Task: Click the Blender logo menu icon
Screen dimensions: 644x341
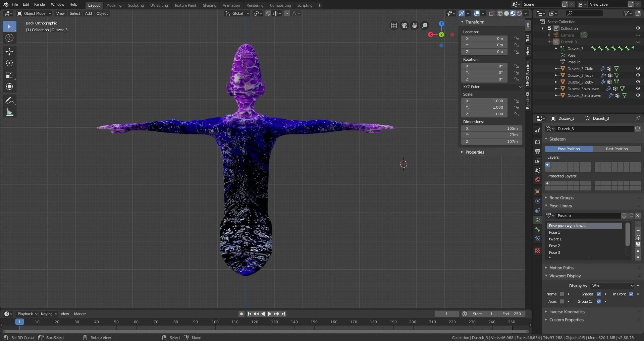Action: click(6, 4)
